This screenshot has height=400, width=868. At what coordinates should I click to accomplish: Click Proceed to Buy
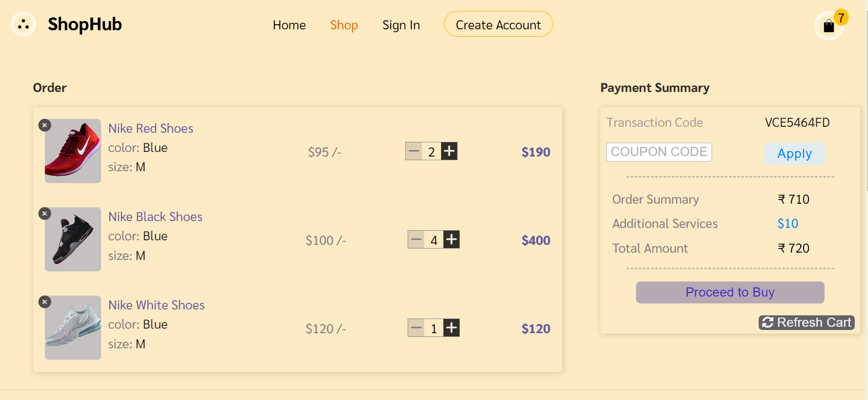point(730,292)
